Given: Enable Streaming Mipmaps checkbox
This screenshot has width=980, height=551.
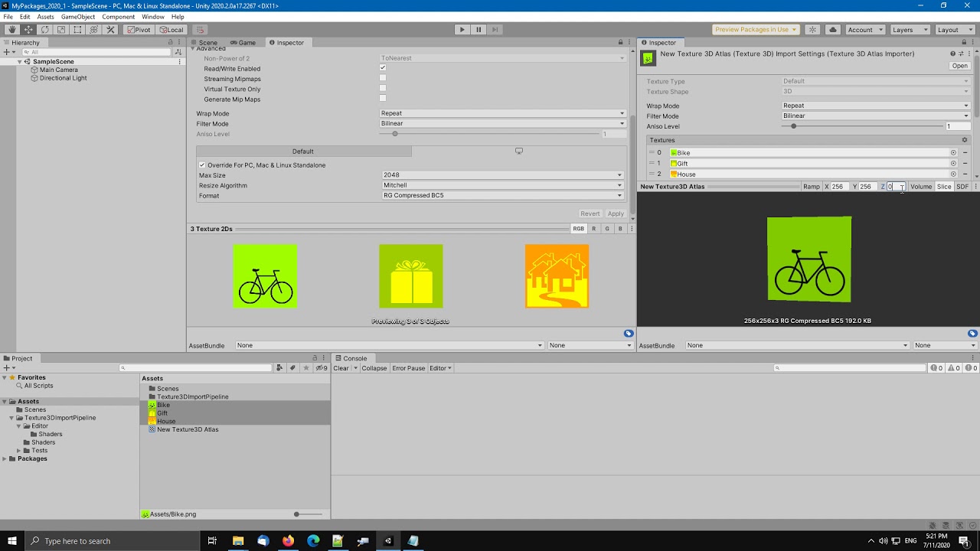Looking at the screenshot, I should point(382,79).
